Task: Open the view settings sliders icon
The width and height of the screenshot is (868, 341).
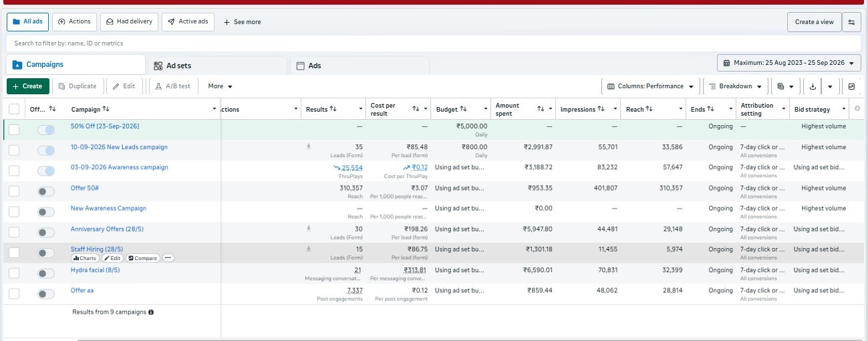Action: pos(851,22)
